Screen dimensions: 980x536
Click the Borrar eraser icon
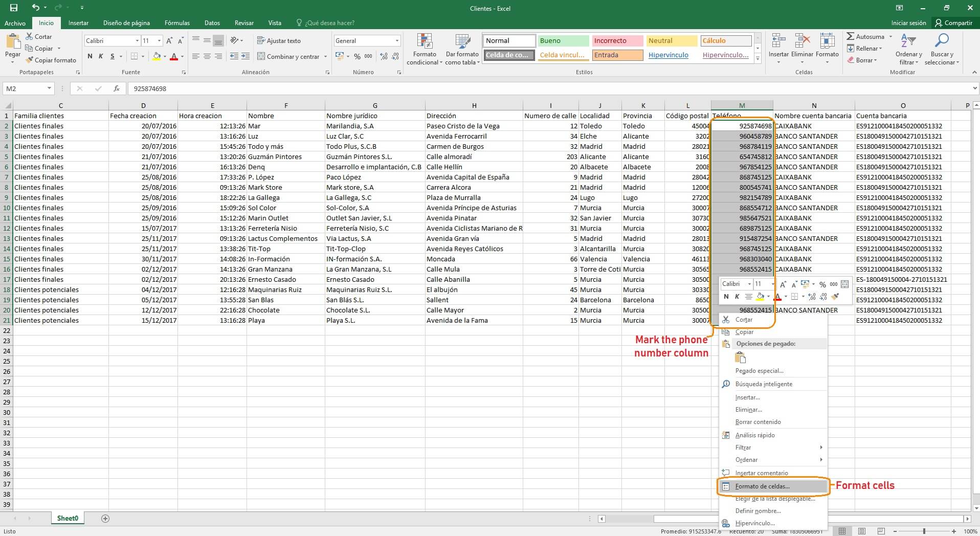point(851,60)
